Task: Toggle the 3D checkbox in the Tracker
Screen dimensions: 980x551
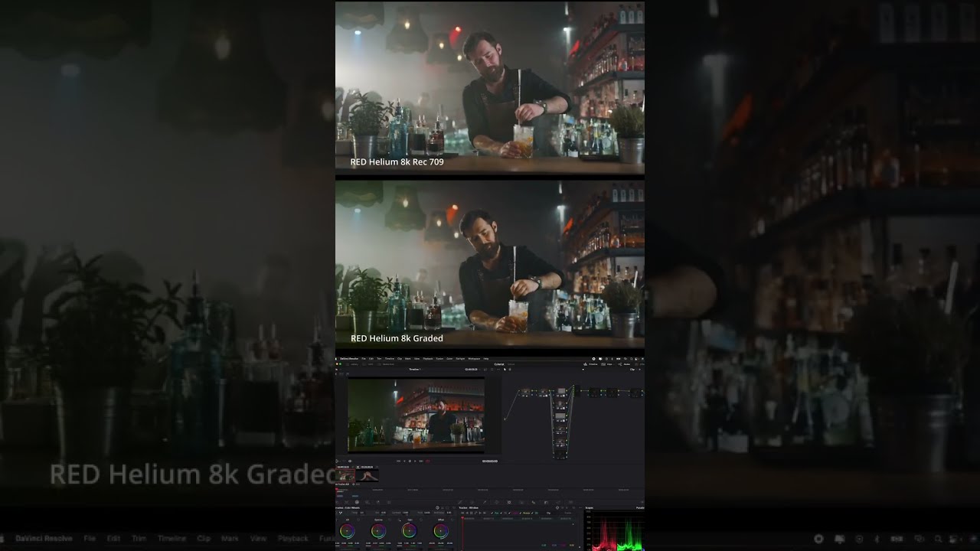Action: coord(532,513)
